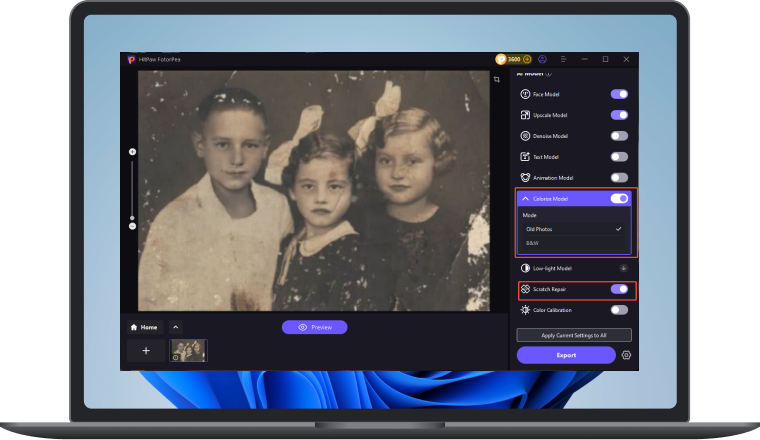Enable the Color Calibration toggle

[619, 310]
